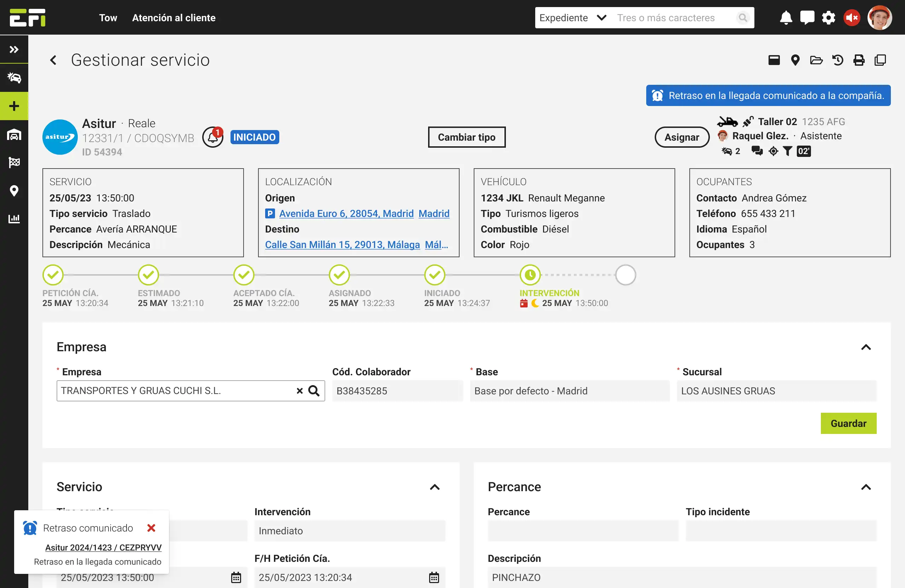Click the location pin in page toolbar
The image size is (905, 588).
795,60
